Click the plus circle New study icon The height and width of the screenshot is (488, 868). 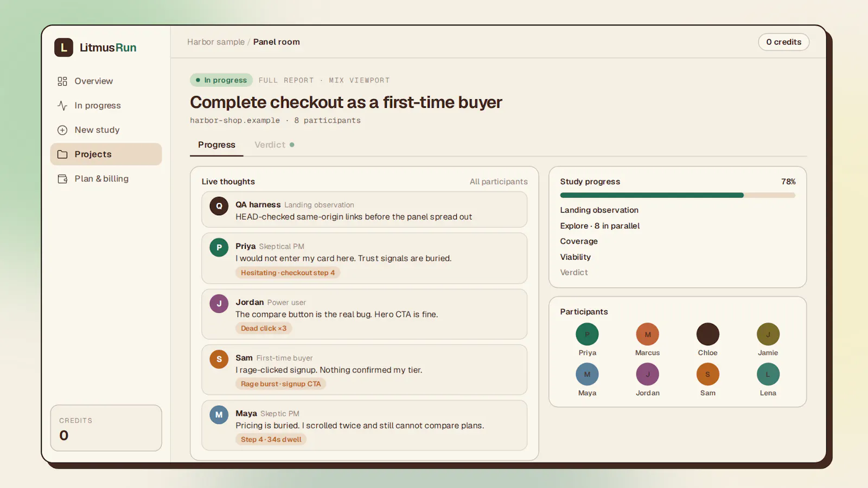(x=62, y=130)
